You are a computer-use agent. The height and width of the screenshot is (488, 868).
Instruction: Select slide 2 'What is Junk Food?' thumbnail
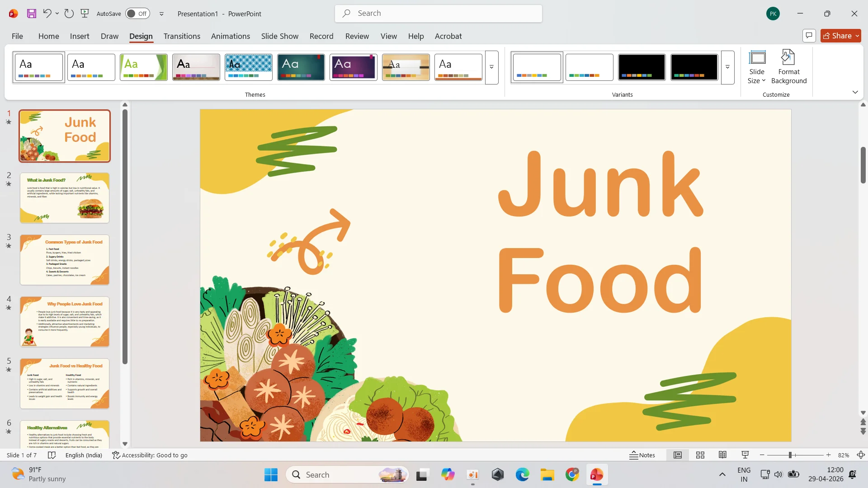pos(65,198)
